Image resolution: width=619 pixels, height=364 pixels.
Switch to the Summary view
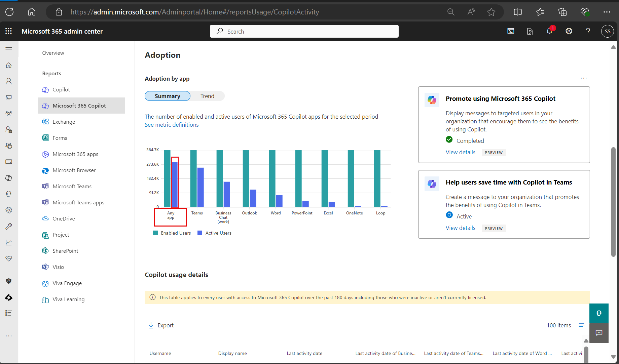coord(168,96)
